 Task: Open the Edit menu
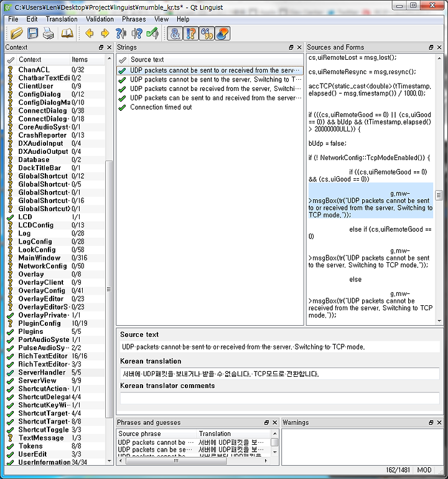tap(32, 19)
